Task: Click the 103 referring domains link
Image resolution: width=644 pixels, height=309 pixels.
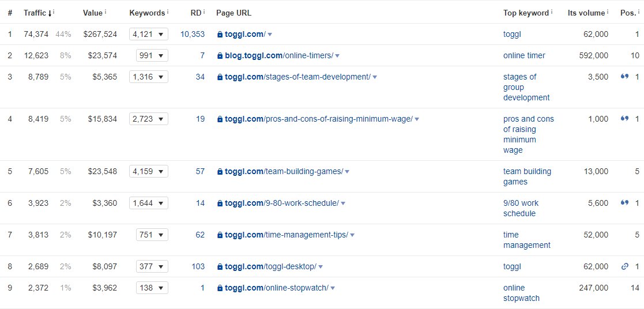Action: (x=198, y=266)
